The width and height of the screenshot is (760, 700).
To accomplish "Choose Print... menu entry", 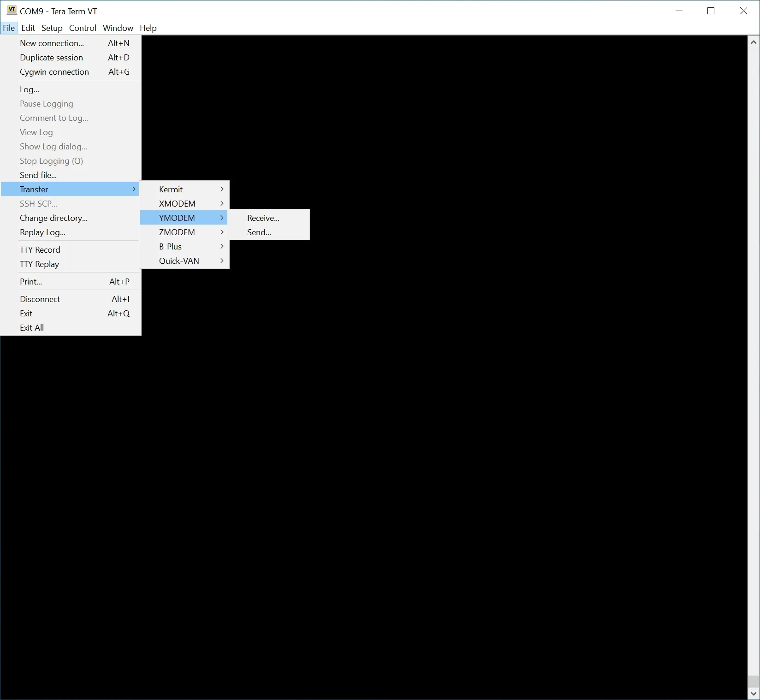I will click(71, 281).
